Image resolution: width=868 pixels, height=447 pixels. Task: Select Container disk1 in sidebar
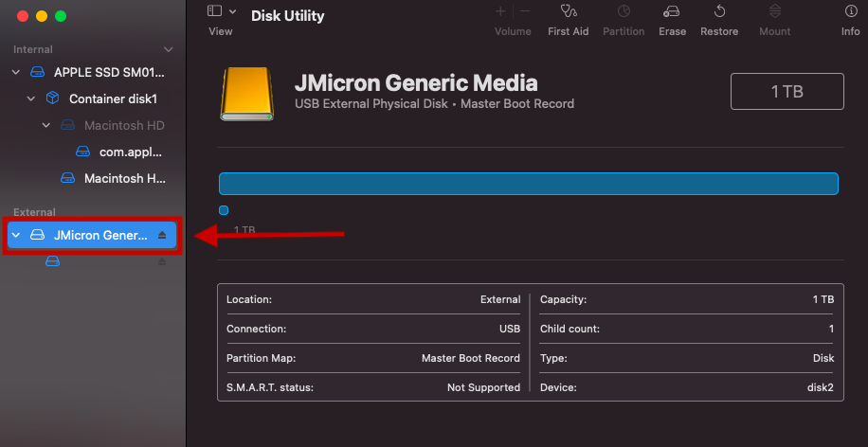[113, 99]
